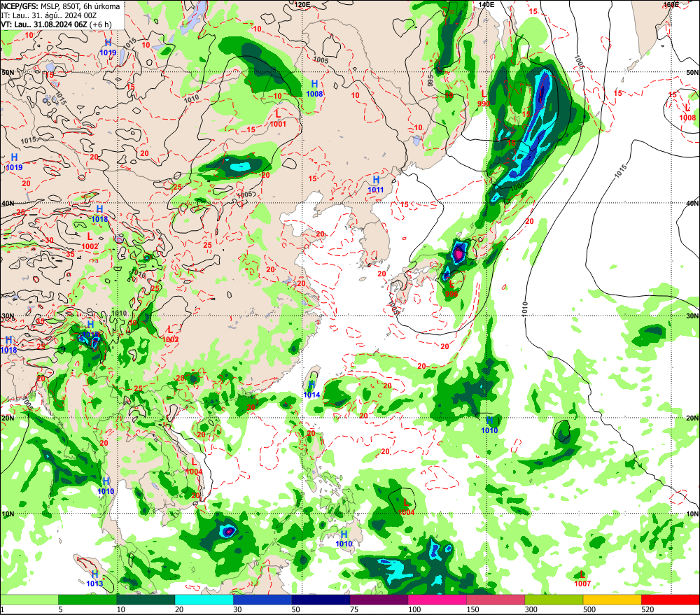Choose the olive green 300–500 legend swatch

(554, 600)
